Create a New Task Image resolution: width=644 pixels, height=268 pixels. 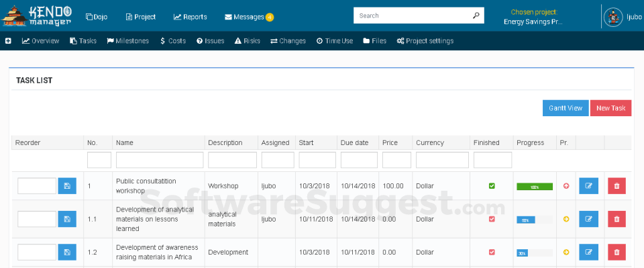(x=610, y=108)
